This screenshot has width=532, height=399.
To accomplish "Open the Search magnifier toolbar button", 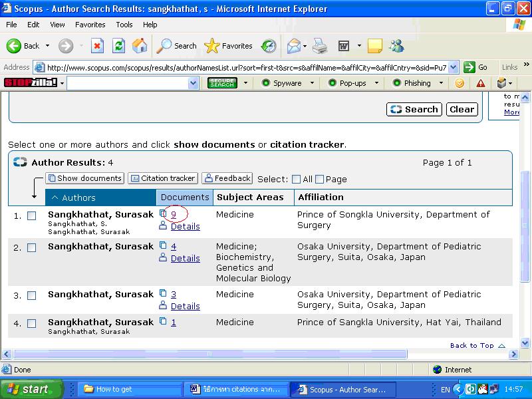I will click(176, 46).
